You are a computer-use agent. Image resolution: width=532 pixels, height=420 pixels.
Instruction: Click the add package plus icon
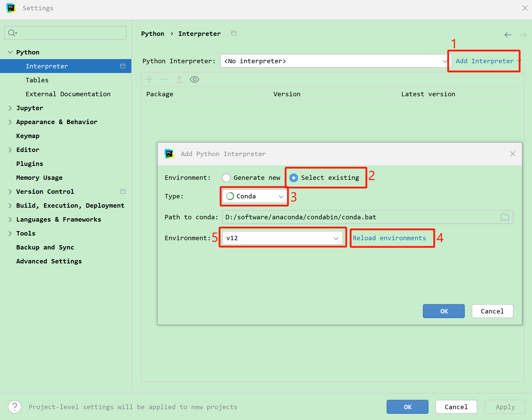click(x=149, y=79)
